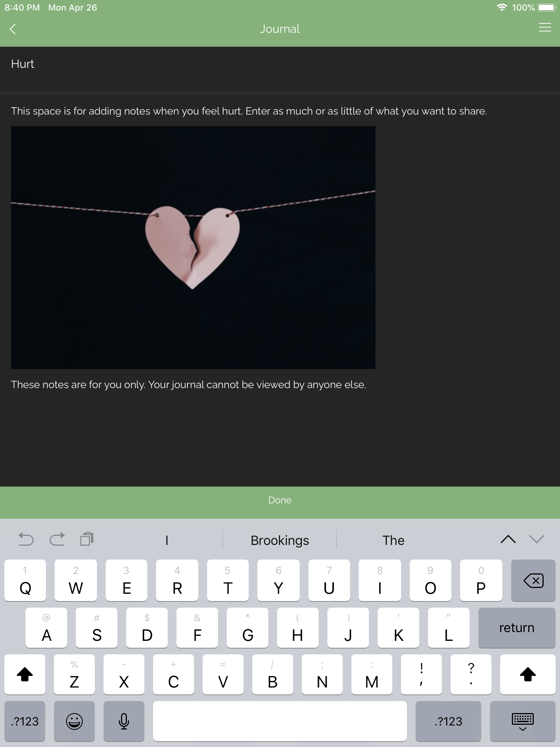Tap the battery indicator in status bar
The image size is (560, 747).
[x=547, y=7]
